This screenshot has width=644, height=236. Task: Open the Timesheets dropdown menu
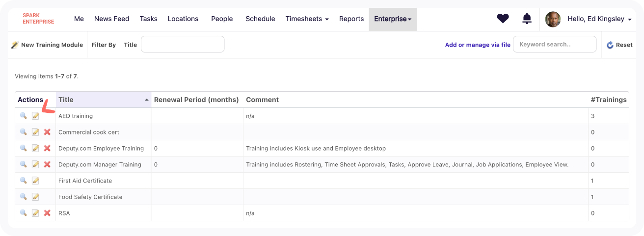tap(307, 19)
